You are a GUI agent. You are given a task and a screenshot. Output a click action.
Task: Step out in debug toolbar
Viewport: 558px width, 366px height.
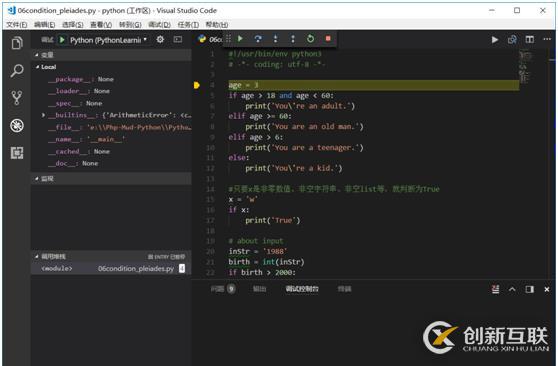(293, 38)
